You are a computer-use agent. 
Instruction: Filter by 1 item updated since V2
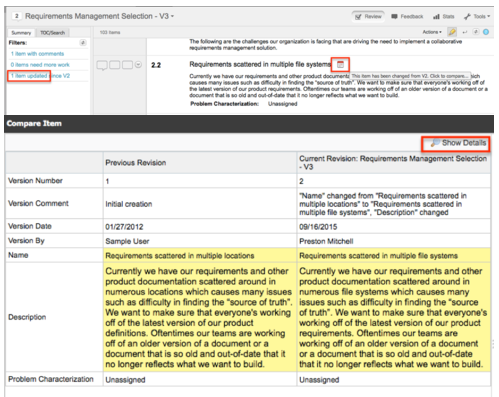click(x=40, y=76)
